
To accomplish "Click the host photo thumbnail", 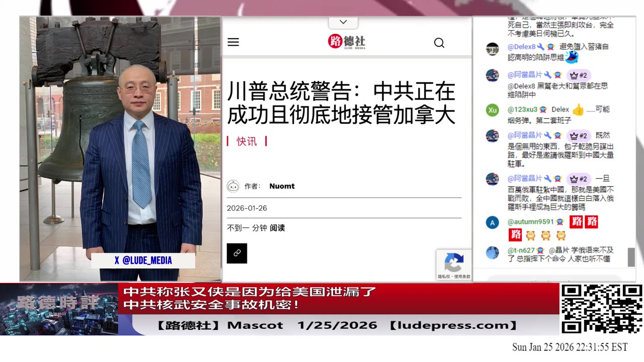I will (120, 149).
